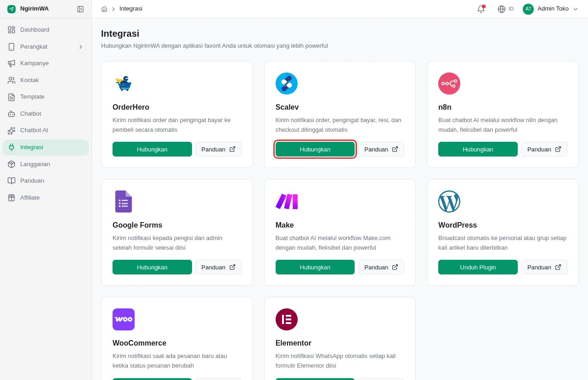The width and height of the screenshot is (588, 380).
Task: Go to Kontak page
Action: click(46, 80)
